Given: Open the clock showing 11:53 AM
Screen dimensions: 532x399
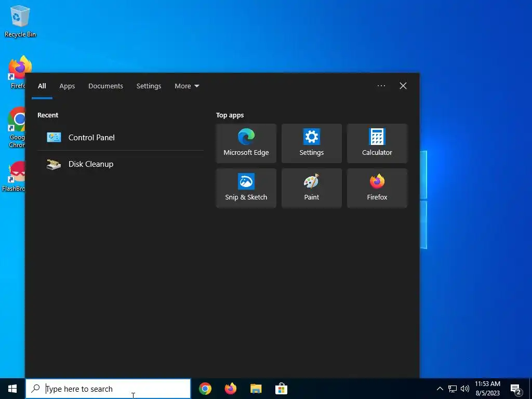Looking at the screenshot, I should click(x=487, y=389).
